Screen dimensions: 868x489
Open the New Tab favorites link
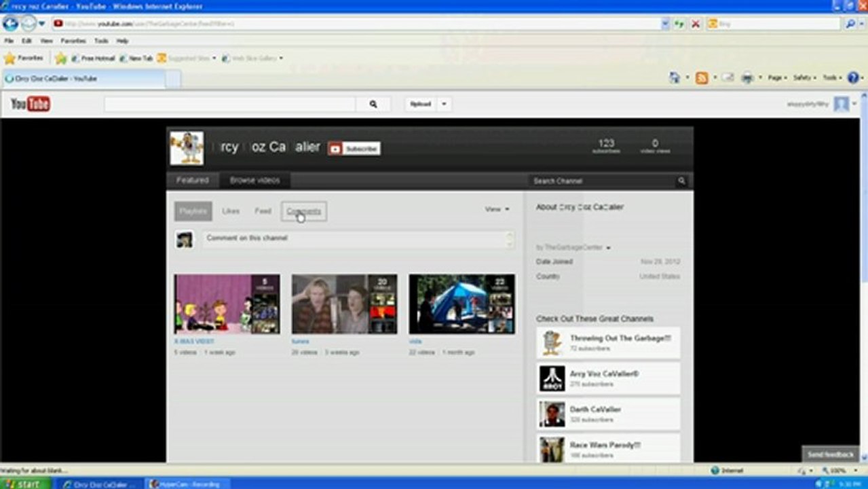click(x=136, y=58)
